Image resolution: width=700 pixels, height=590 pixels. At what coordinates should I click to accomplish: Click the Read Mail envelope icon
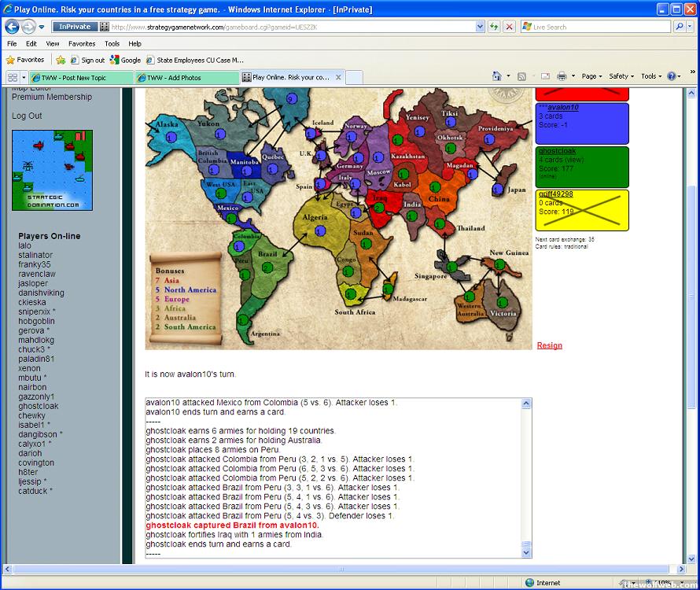[545, 76]
